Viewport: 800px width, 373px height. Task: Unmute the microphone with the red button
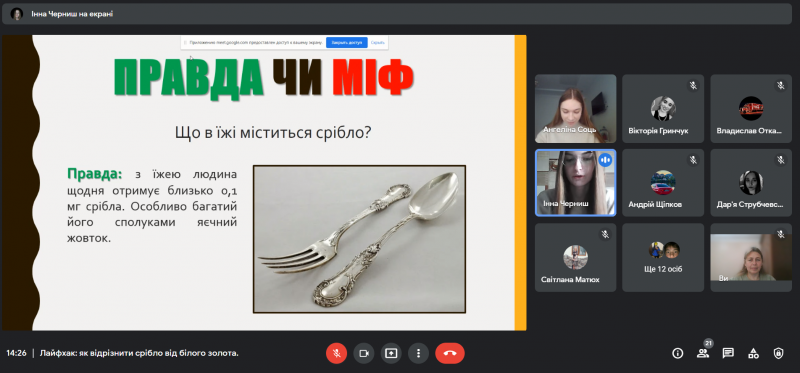pyautogui.click(x=336, y=353)
